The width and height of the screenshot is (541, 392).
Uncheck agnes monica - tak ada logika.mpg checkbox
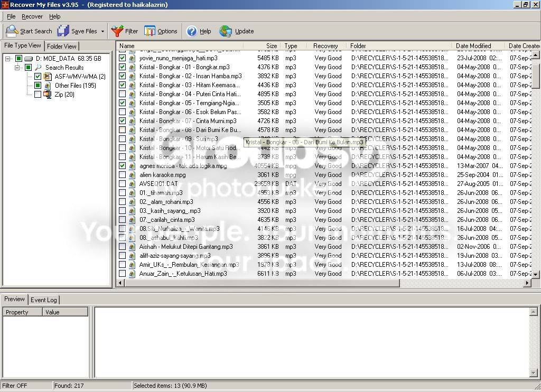(122, 166)
